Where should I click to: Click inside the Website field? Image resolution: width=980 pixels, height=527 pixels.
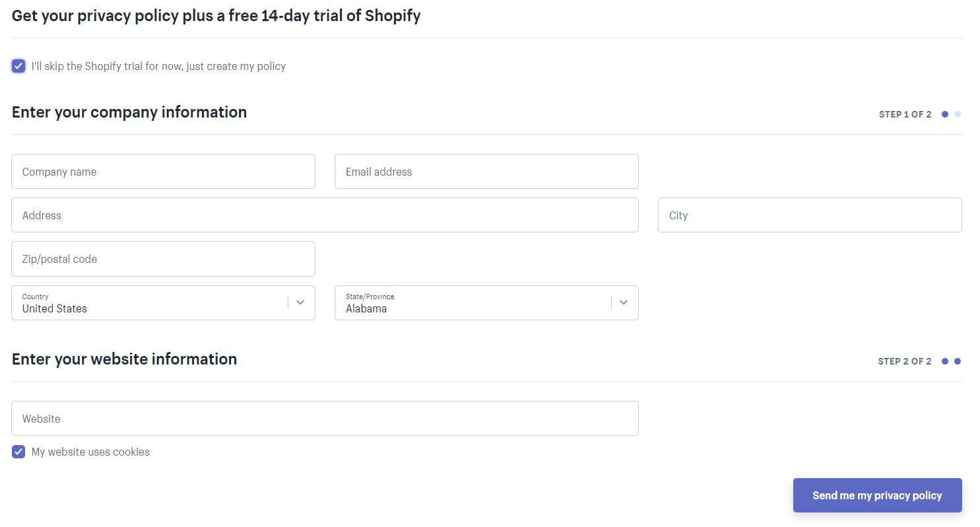tap(325, 418)
